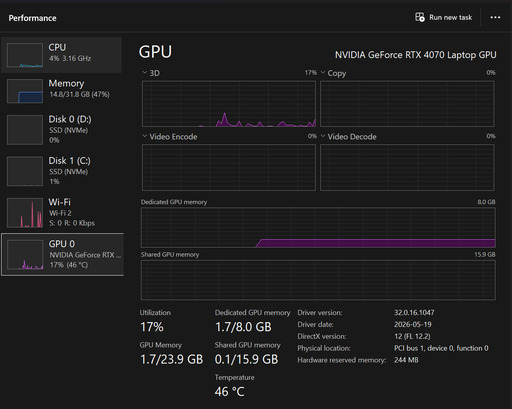Click the Copy engine usage graph
Screen dimensions: 512x409
(407, 104)
